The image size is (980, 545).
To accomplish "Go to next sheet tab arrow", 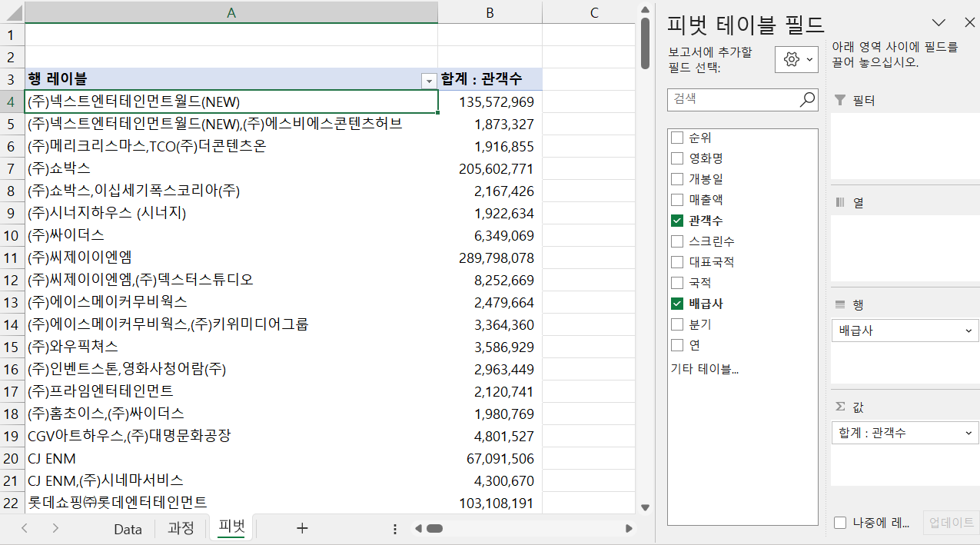I will (x=55, y=528).
